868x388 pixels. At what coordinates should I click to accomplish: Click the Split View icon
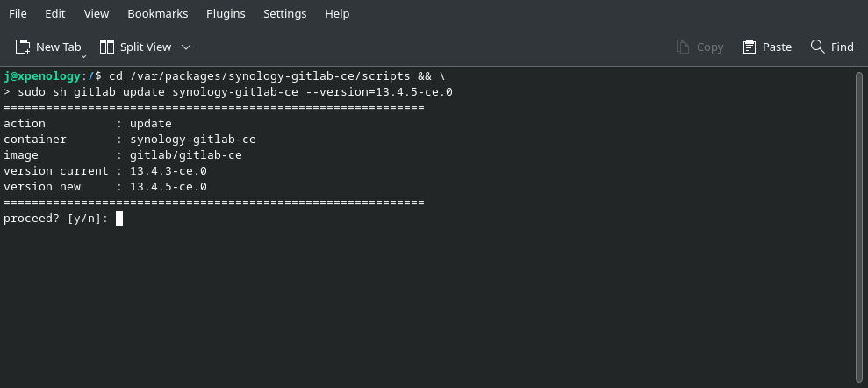(107, 47)
